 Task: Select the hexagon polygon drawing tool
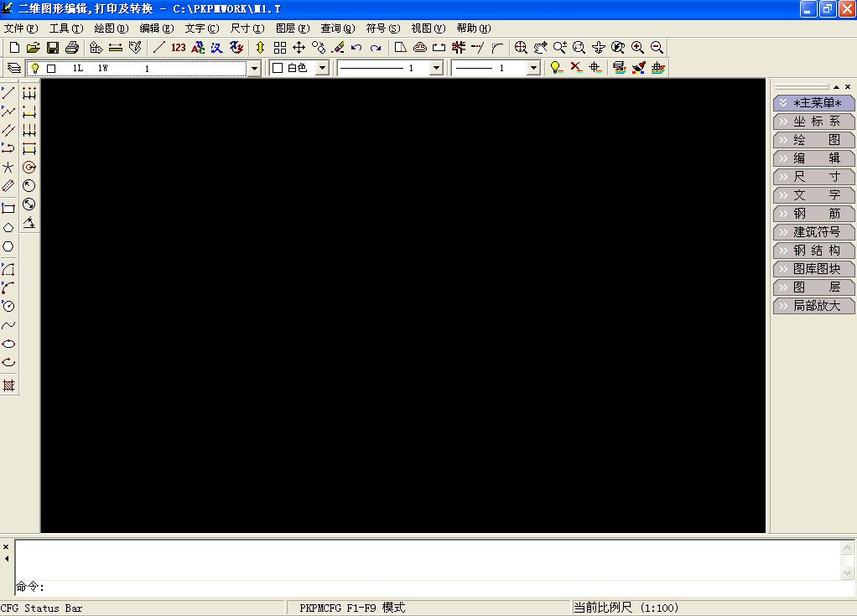pos(8,246)
